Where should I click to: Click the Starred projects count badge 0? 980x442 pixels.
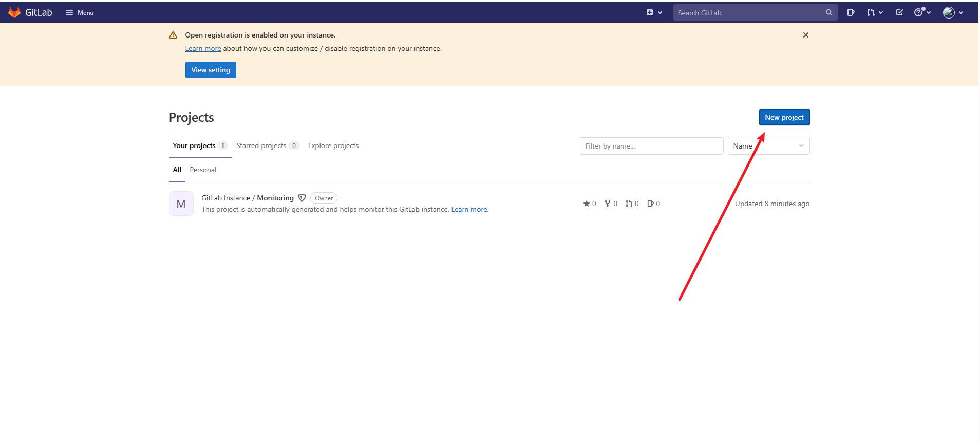294,146
